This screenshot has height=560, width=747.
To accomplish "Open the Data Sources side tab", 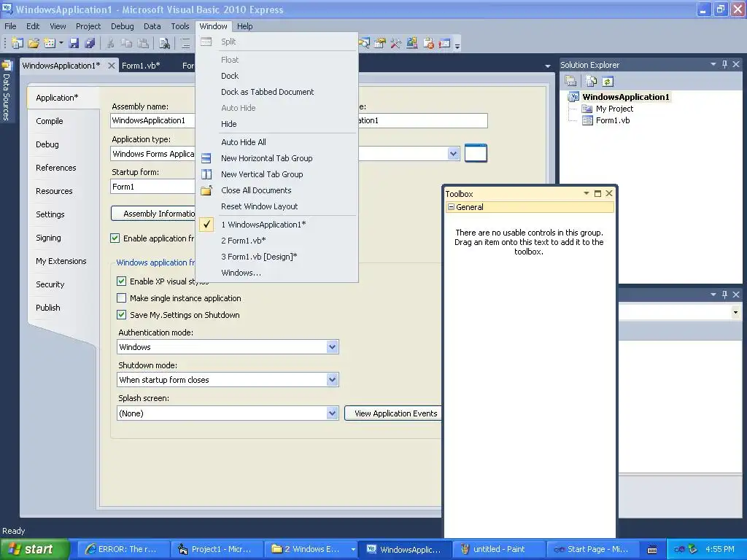I will [x=7, y=90].
